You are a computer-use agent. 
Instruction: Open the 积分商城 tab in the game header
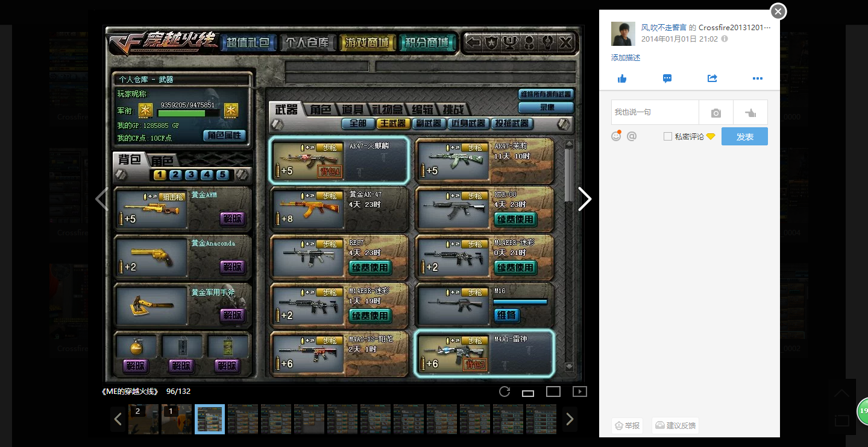click(427, 43)
